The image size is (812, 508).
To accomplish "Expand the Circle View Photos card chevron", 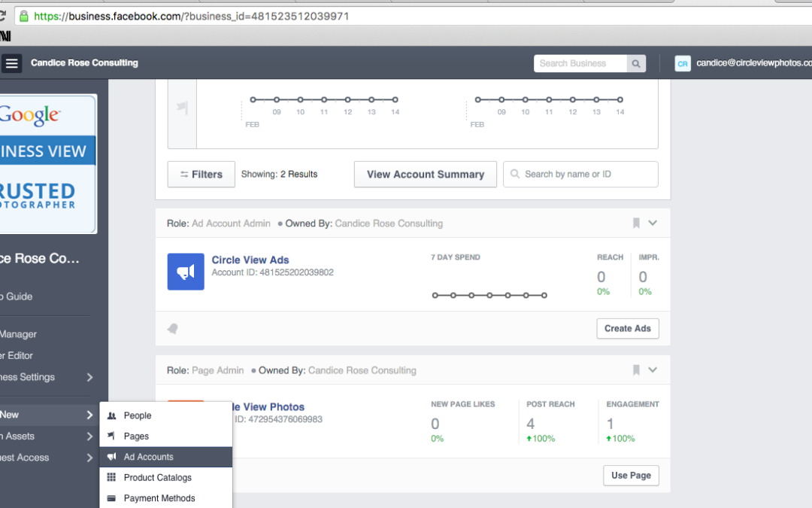I will tap(653, 370).
